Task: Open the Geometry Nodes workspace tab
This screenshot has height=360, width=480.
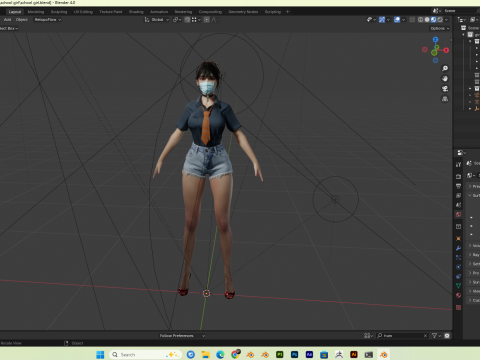Action: point(243,12)
